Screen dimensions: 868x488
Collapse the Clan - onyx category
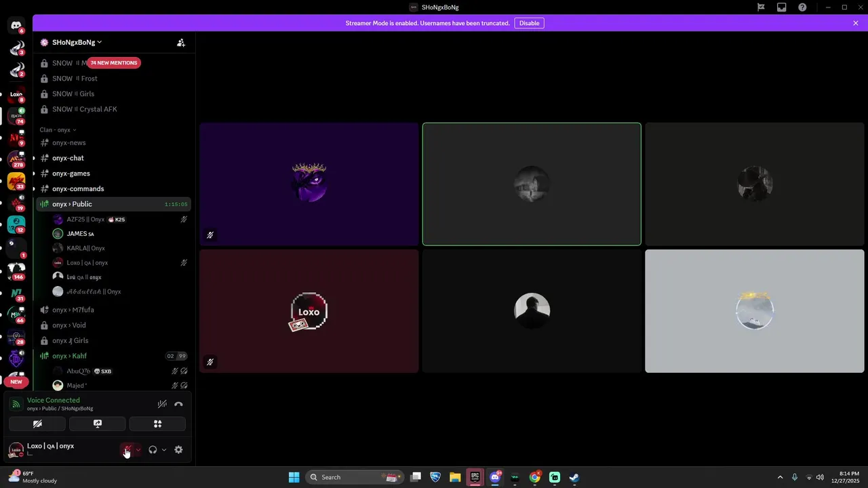point(58,129)
